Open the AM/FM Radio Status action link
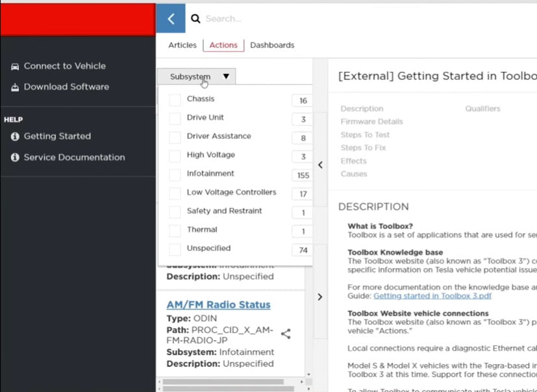Image resolution: width=537 pixels, height=392 pixels. [x=218, y=304]
